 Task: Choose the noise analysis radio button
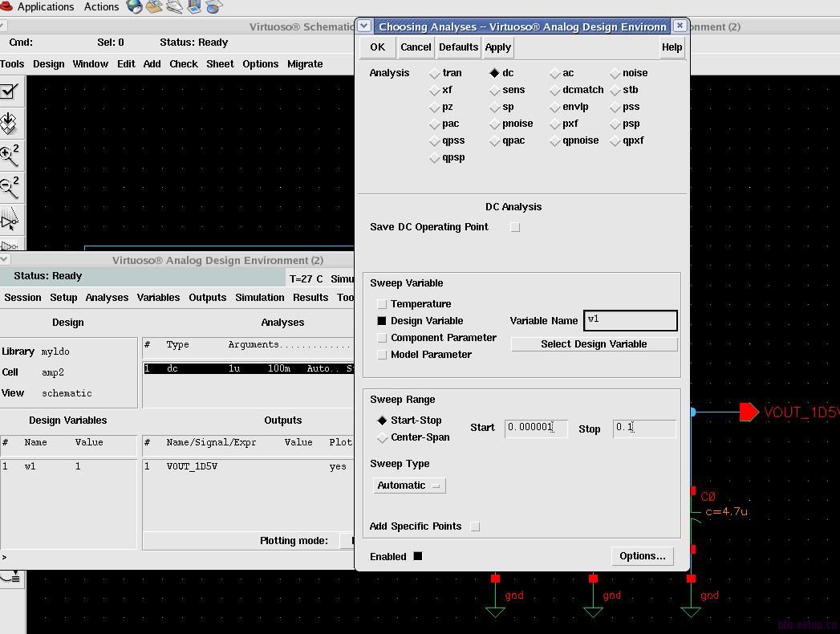(615, 73)
